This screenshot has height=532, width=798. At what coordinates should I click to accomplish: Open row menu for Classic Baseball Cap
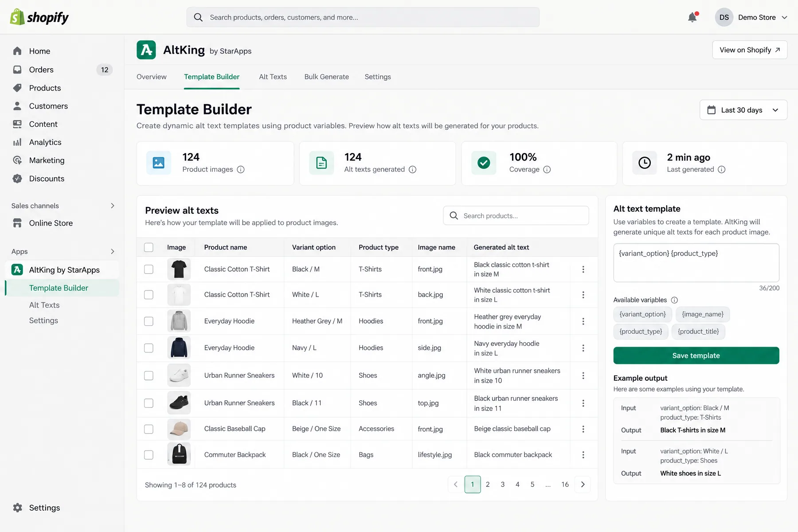pyautogui.click(x=583, y=429)
